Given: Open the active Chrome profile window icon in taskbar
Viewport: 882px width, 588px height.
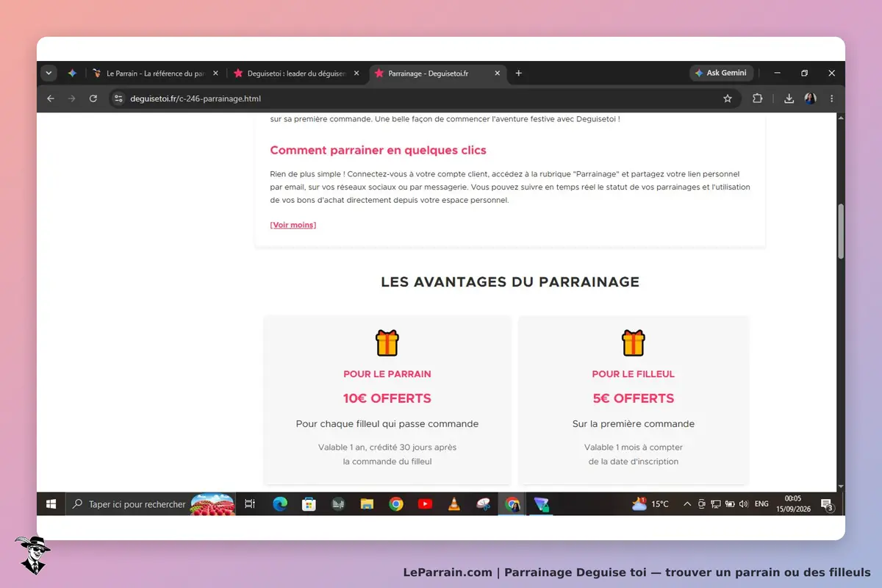Looking at the screenshot, I should (512, 504).
